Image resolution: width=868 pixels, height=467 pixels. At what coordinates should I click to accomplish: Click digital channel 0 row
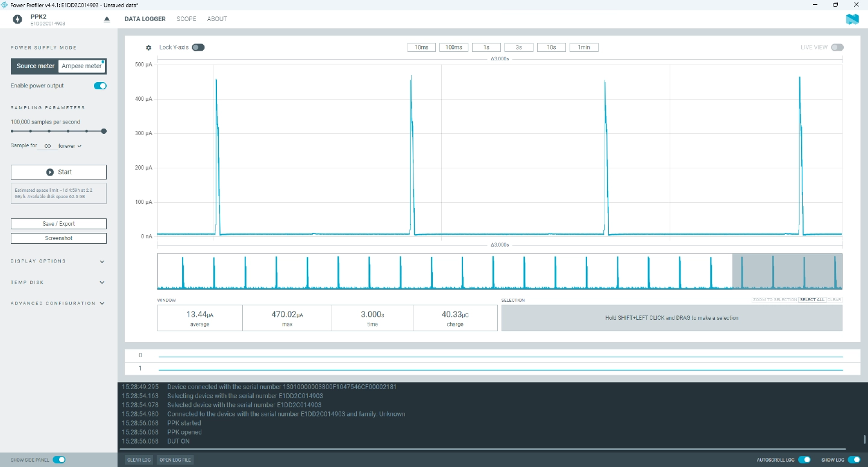(x=492, y=355)
